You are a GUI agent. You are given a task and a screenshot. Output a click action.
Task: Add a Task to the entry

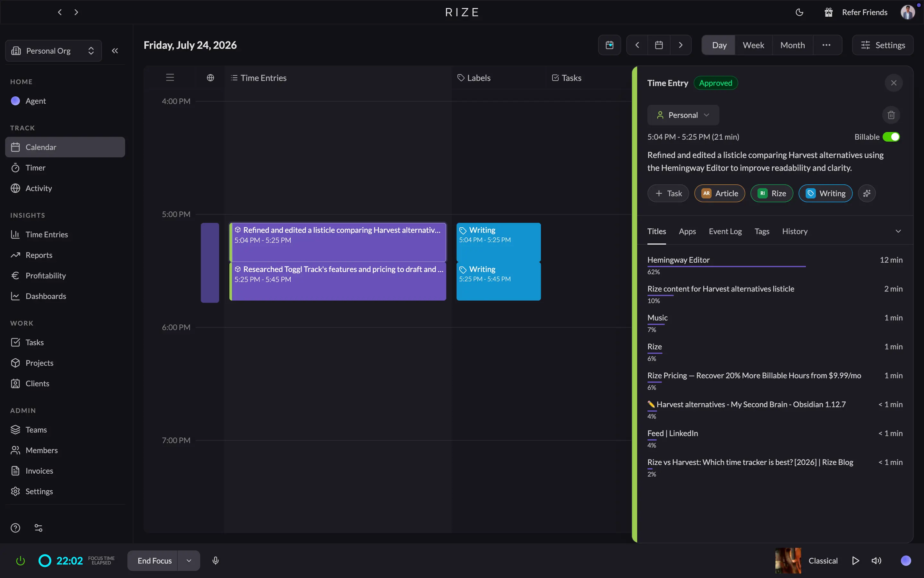point(668,193)
